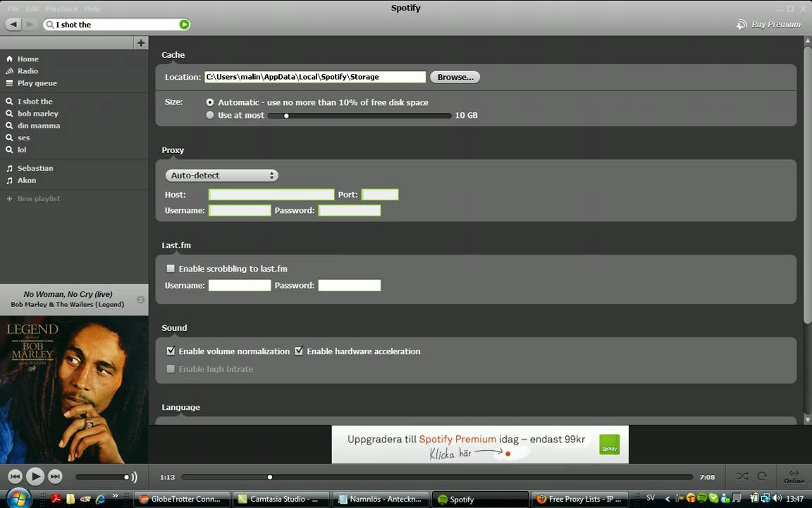
Task: Click the proxy Port field
Action: tap(380, 195)
